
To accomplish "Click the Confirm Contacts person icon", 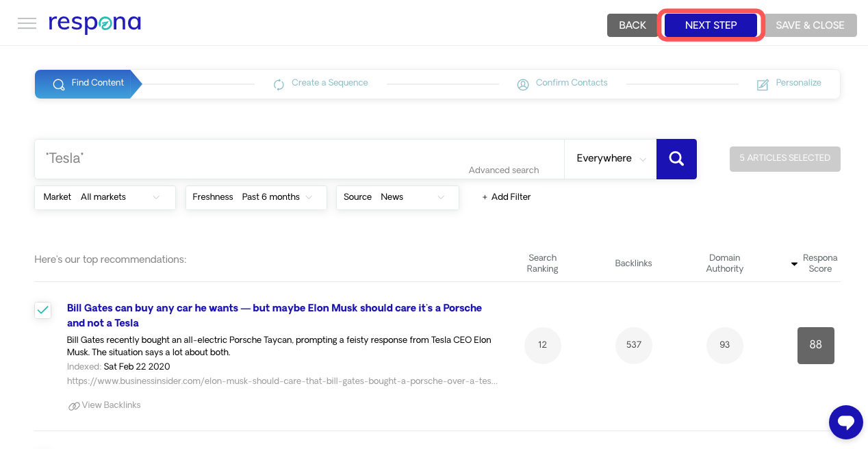I will pos(523,84).
